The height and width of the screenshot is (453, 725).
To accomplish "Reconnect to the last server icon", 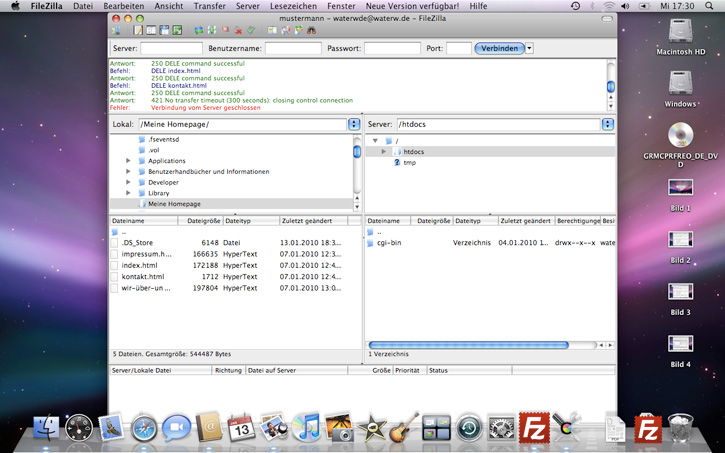I will (251, 31).
